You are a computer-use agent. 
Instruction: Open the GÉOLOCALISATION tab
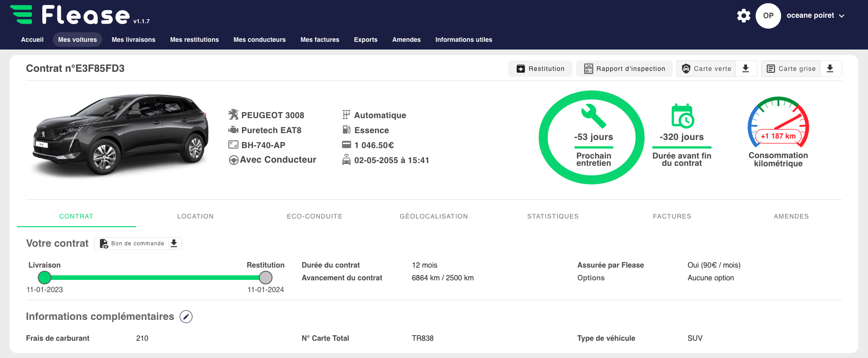click(434, 216)
